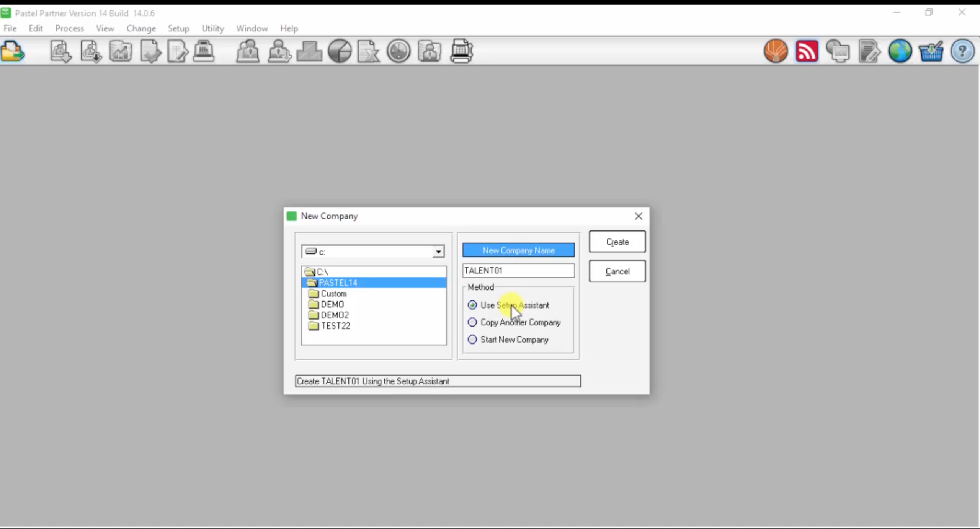Screen dimensions: 980x529
Task: Click the TALENT01 company name field
Action: [x=518, y=271]
